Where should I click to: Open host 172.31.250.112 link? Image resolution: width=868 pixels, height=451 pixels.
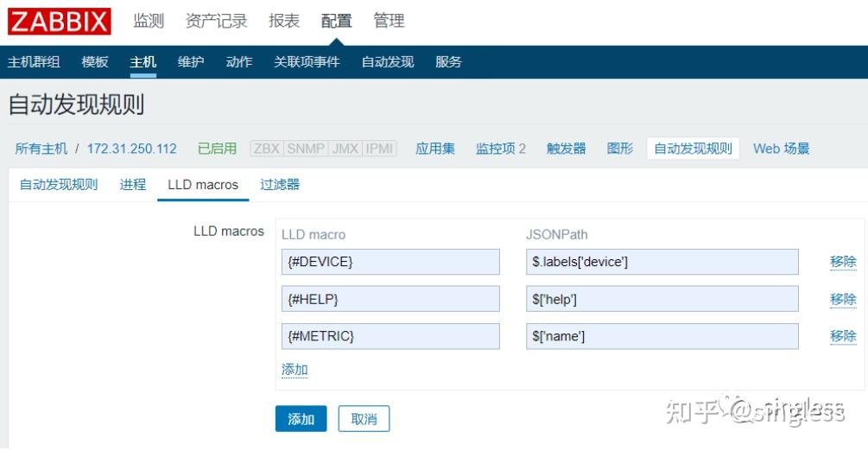pos(131,149)
